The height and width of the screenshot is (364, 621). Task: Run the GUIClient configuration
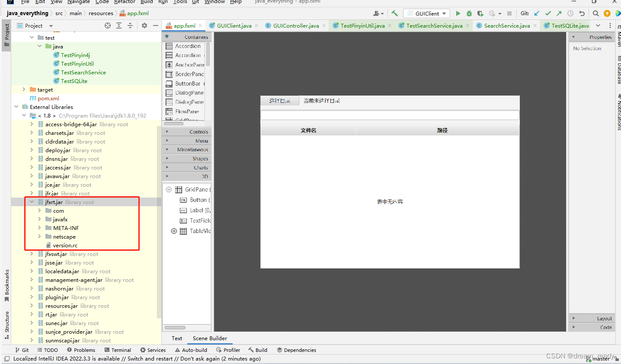click(x=458, y=13)
